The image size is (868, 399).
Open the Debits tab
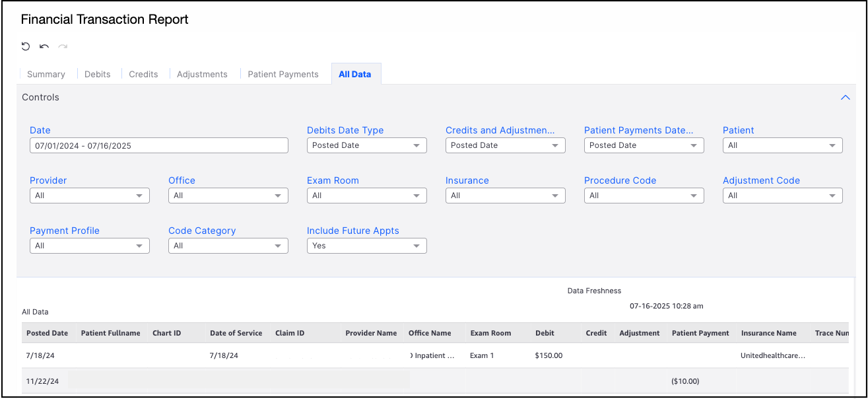[98, 74]
